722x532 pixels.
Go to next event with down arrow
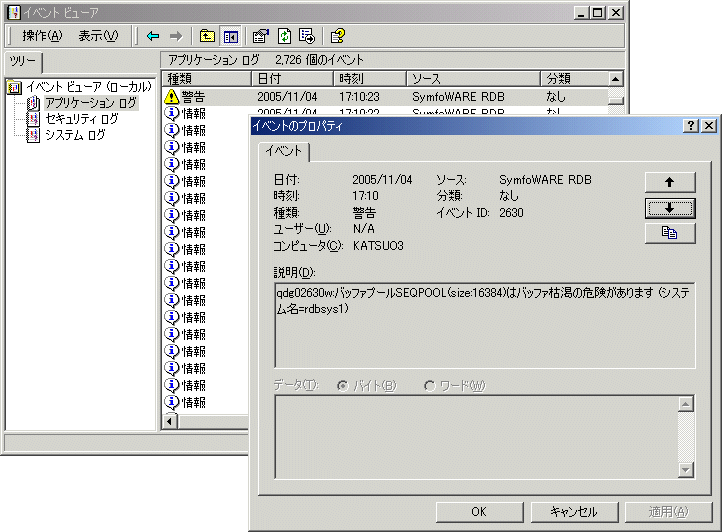point(670,208)
